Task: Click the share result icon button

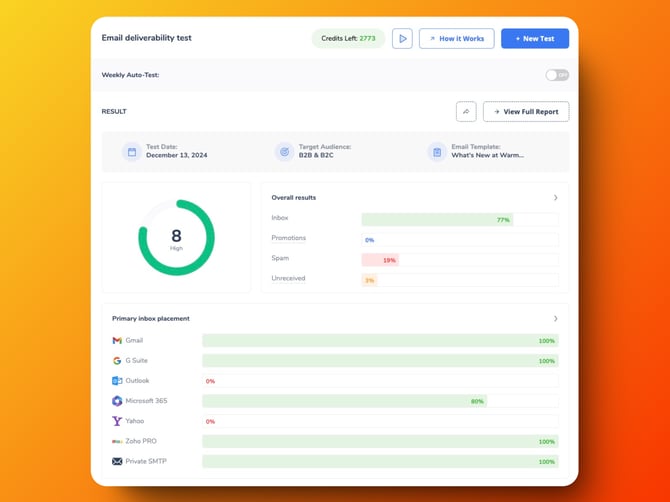Action: click(x=466, y=112)
